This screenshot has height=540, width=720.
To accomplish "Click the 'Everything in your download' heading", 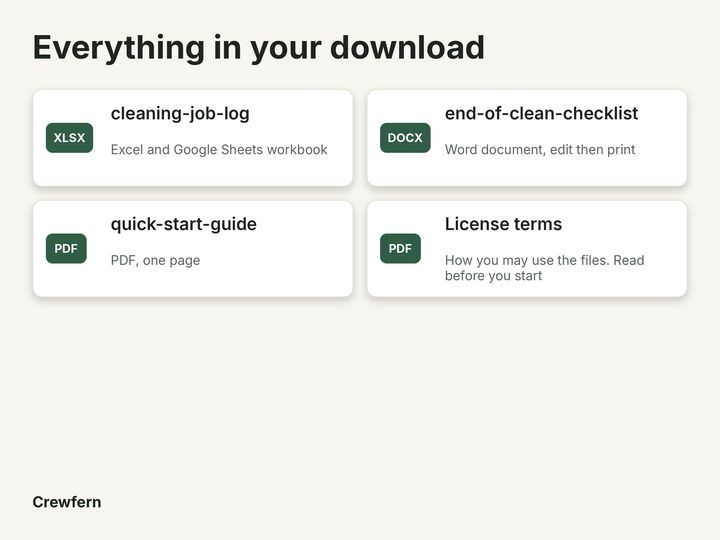I will point(259,48).
